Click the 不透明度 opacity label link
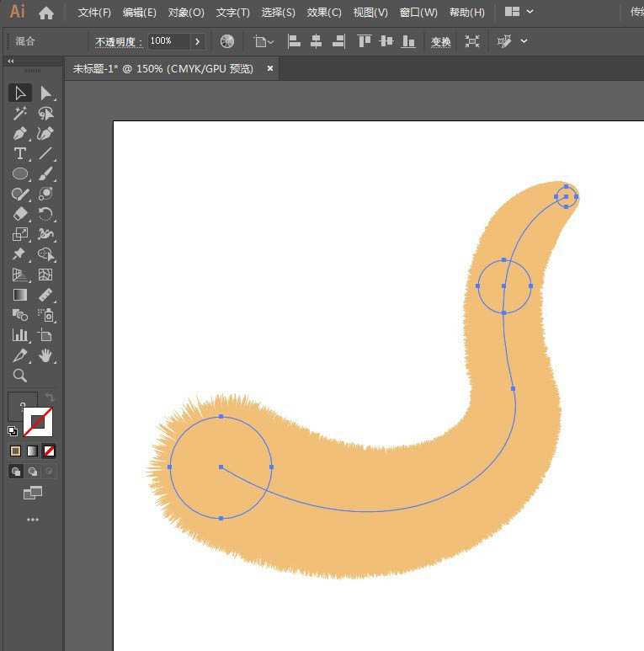 click(118, 42)
